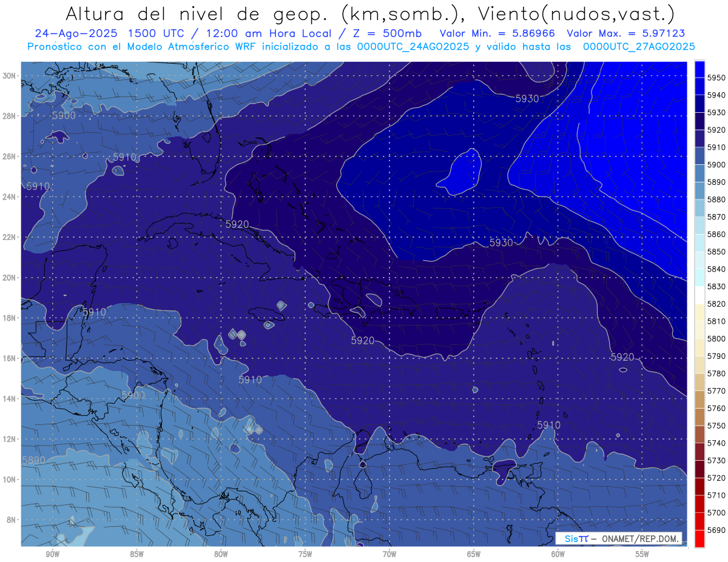Click the 8N latitude axis label
The width and height of the screenshot is (728, 562).
[11, 520]
